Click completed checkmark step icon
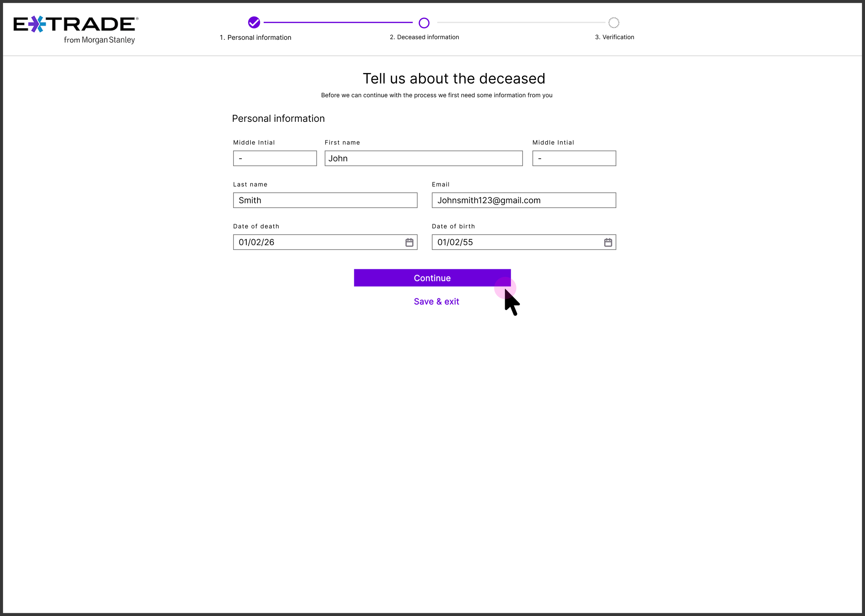The image size is (865, 616). (x=254, y=22)
